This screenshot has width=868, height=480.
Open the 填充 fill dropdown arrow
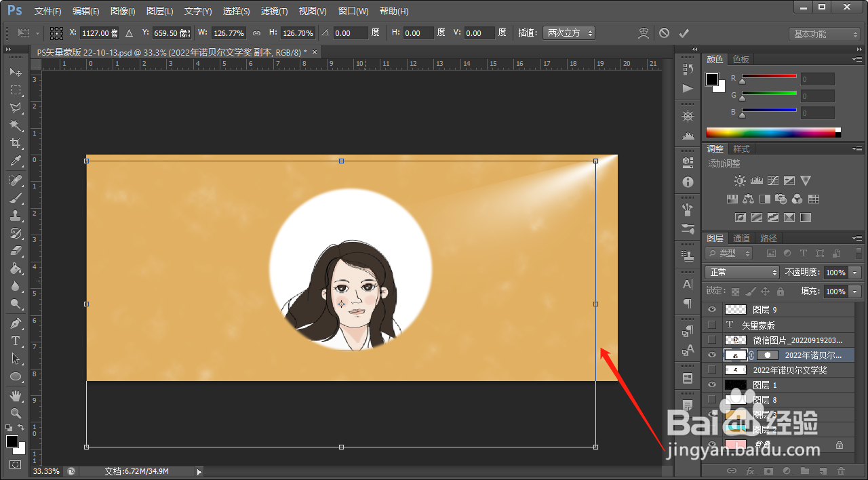click(x=855, y=291)
